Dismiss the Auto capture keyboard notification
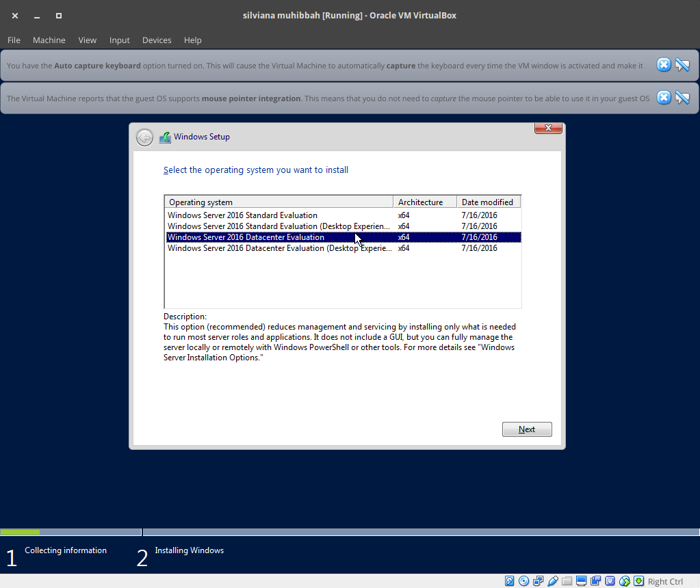 663,65
